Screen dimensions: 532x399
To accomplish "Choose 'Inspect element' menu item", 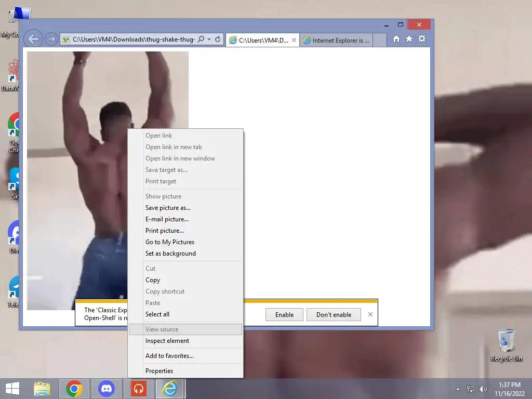I will pos(185,341).
